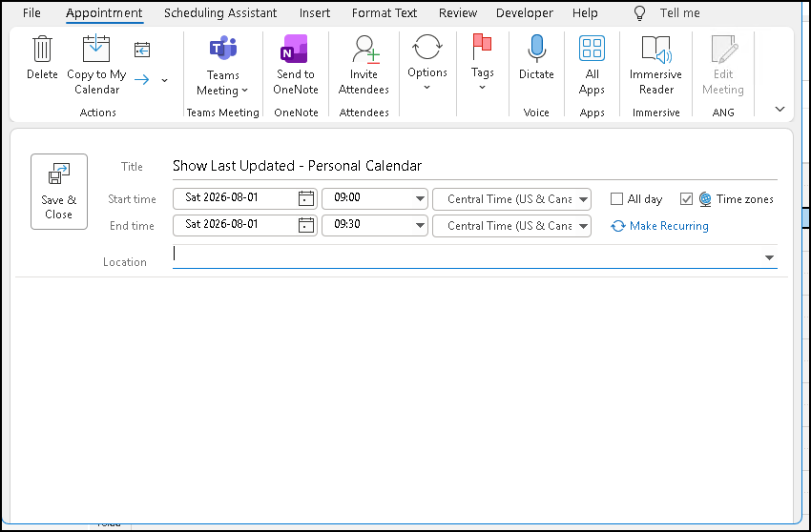Open the Tags flag dropdown
Viewport: 811px width, 532px height.
pos(482,63)
